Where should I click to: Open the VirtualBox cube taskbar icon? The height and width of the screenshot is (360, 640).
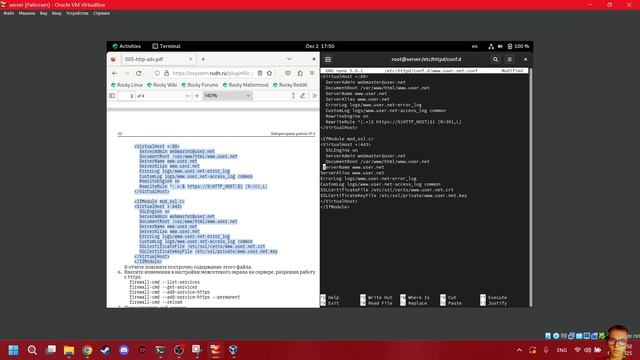click(x=233, y=350)
